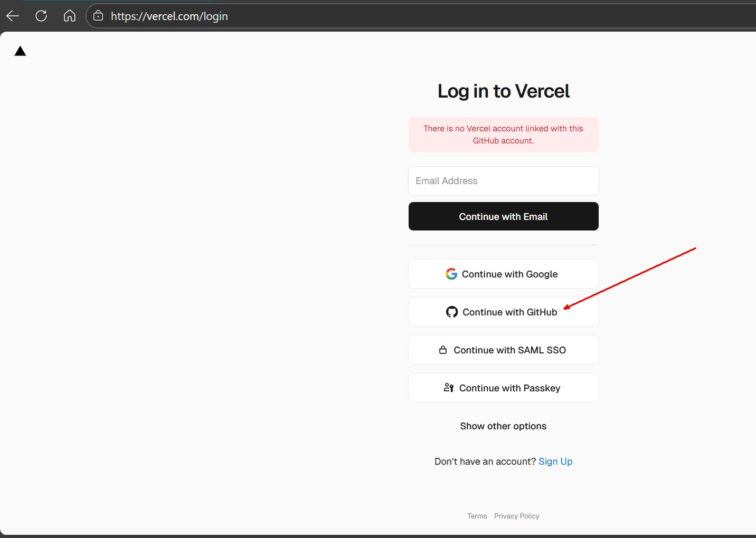This screenshot has height=538, width=756.
Task: Select Continue with SAML SSO
Action: click(503, 350)
